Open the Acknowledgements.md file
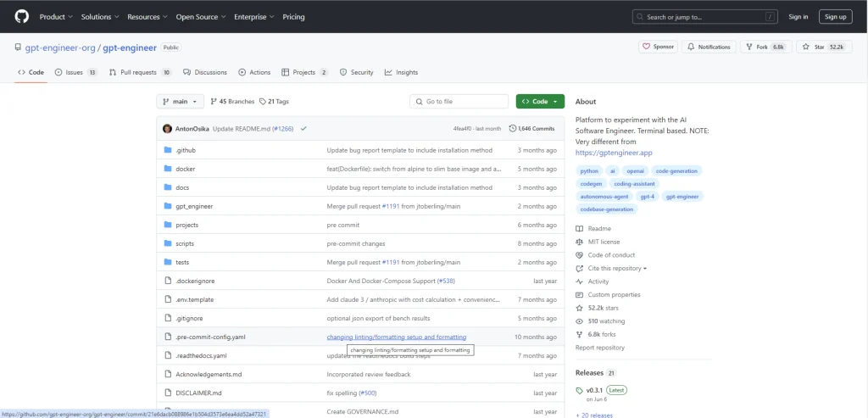This screenshot has width=868, height=418. [209, 374]
